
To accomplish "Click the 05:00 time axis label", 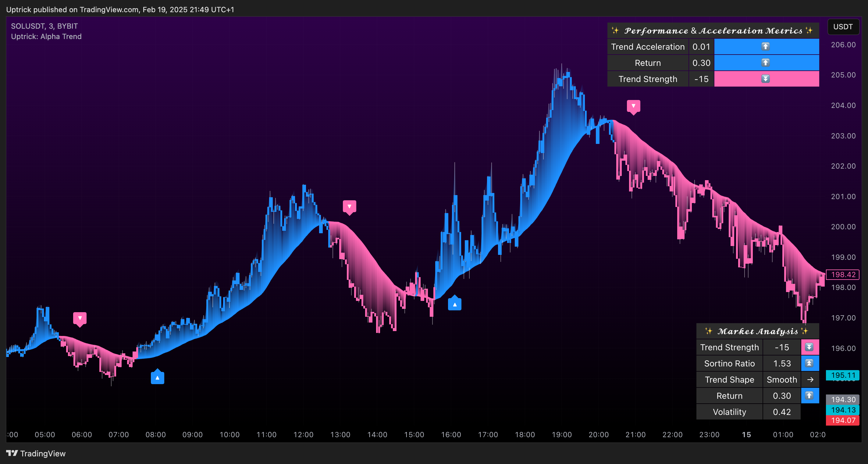I will tap(45, 434).
